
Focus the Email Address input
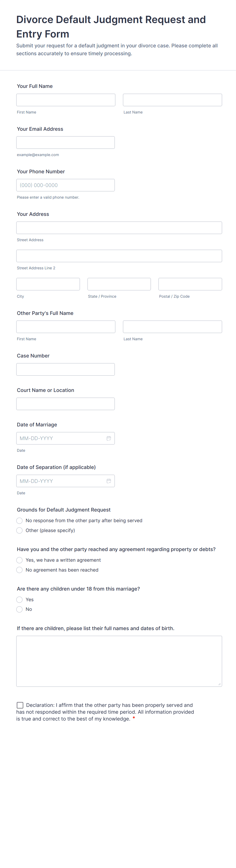65,143
